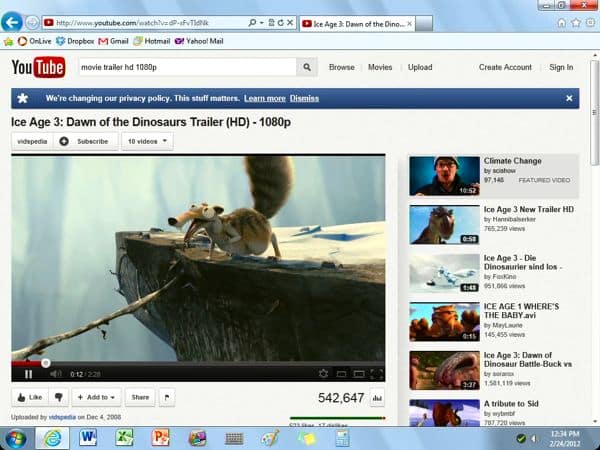
Task: Open the on-screen keyboard taskbar icon
Action: (x=234, y=439)
